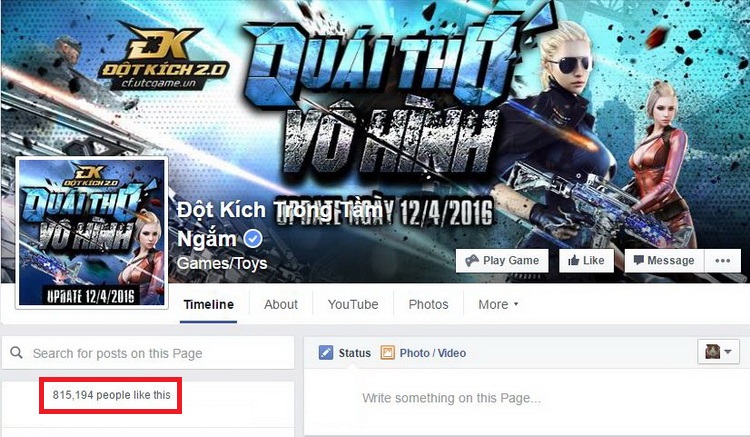Image resolution: width=750 pixels, height=437 pixels.
Task: Open the post-as profile avatar dropdown
Action: coord(718,352)
